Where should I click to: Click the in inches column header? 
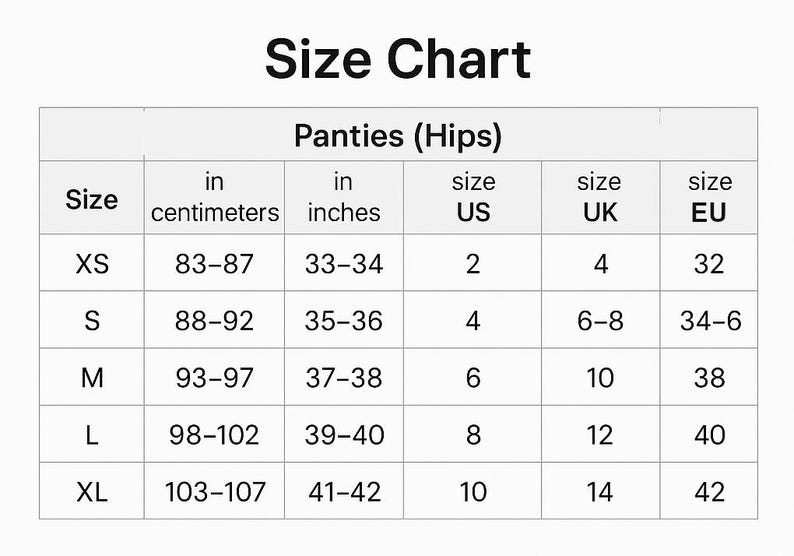point(344,197)
